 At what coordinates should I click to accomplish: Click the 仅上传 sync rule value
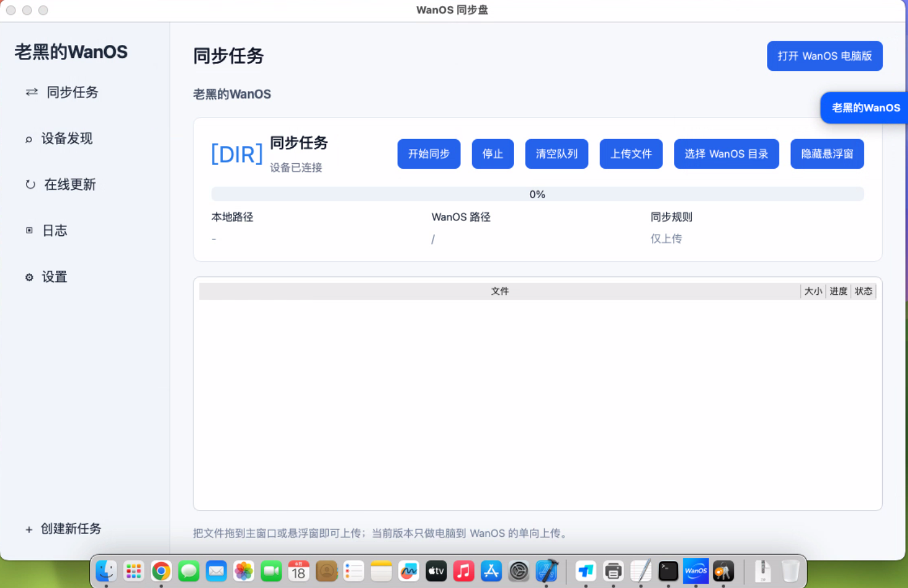point(666,239)
